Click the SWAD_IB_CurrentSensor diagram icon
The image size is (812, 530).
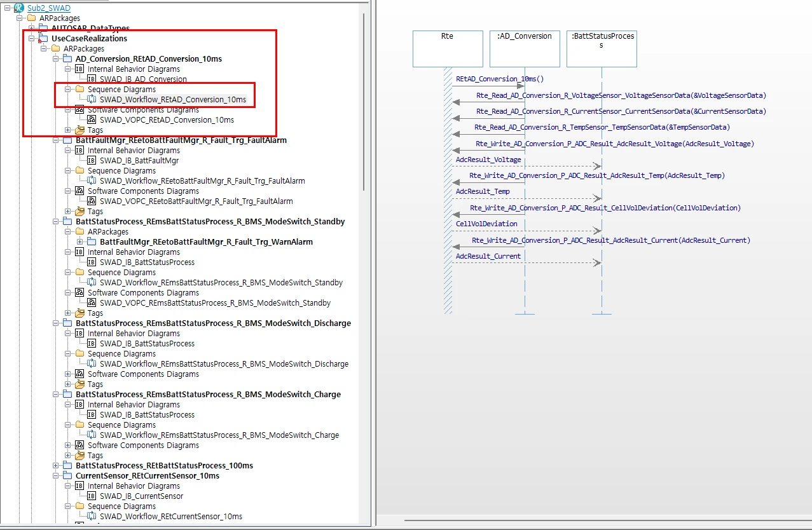pos(92,496)
